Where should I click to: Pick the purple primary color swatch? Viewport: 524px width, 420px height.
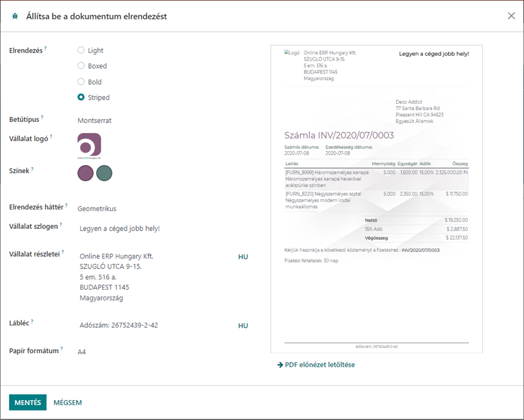85,173
